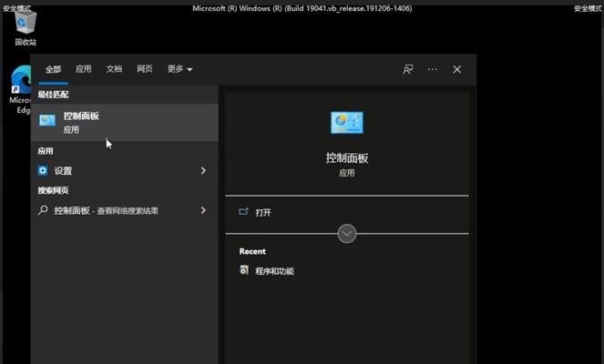604x364 pixels.
Task: Switch to the 文档 search tab
Action: pyautogui.click(x=115, y=69)
